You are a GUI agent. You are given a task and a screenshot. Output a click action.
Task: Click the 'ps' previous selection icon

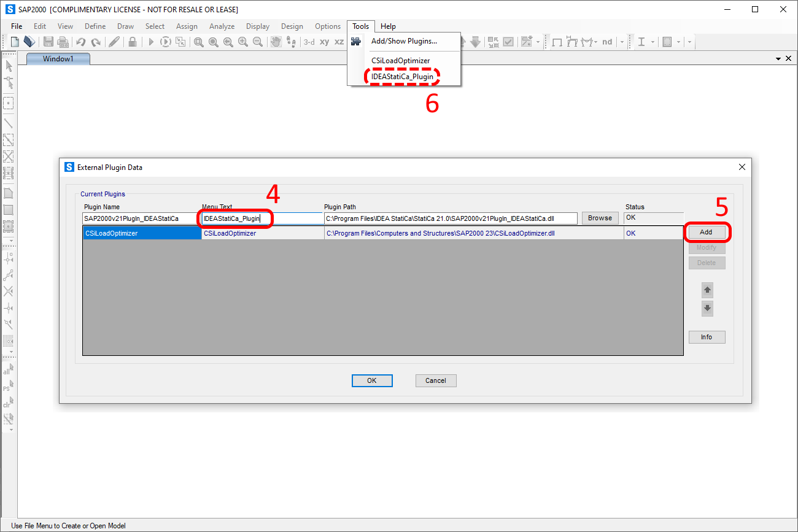click(9, 386)
